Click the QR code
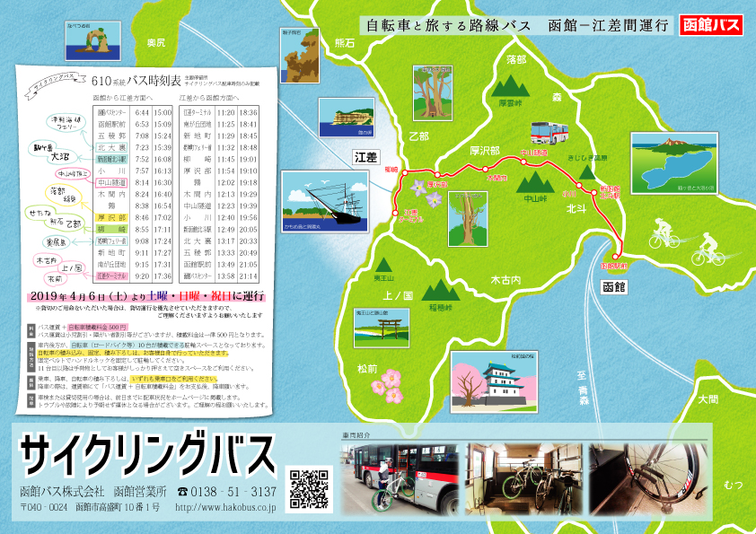 (x=309, y=489)
